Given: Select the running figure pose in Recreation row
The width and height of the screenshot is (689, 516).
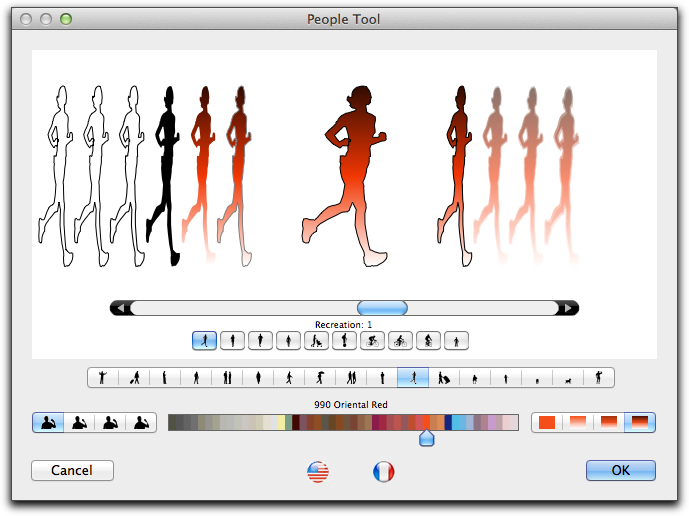Looking at the screenshot, I should tap(204, 341).
